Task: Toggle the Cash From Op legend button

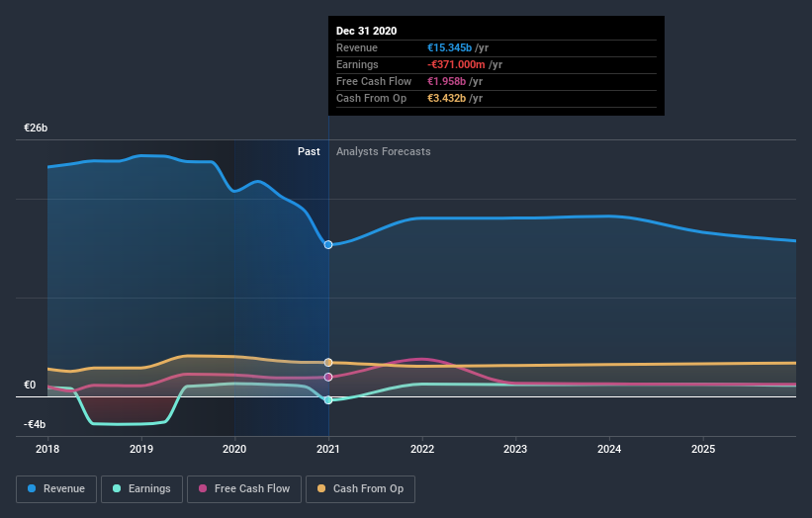Action: pyautogui.click(x=360, y=489)
